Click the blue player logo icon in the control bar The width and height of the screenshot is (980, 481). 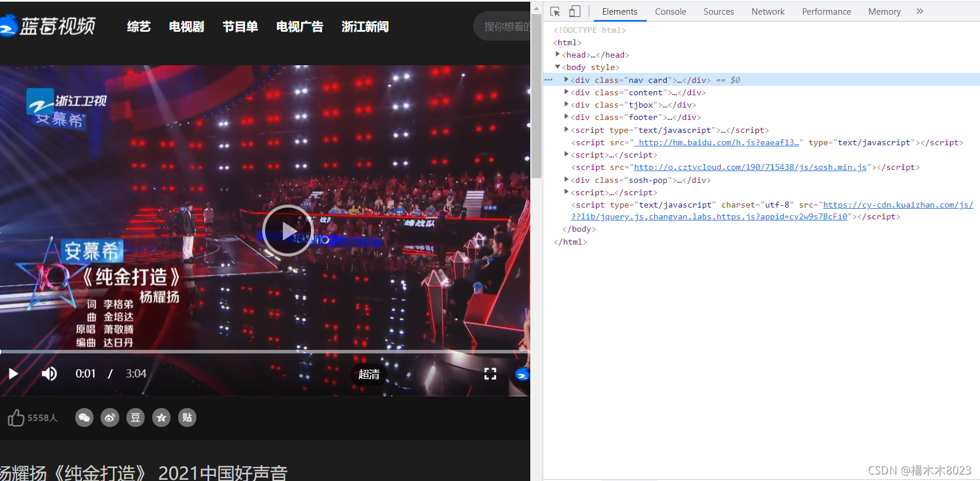click(x=522, y=375)
